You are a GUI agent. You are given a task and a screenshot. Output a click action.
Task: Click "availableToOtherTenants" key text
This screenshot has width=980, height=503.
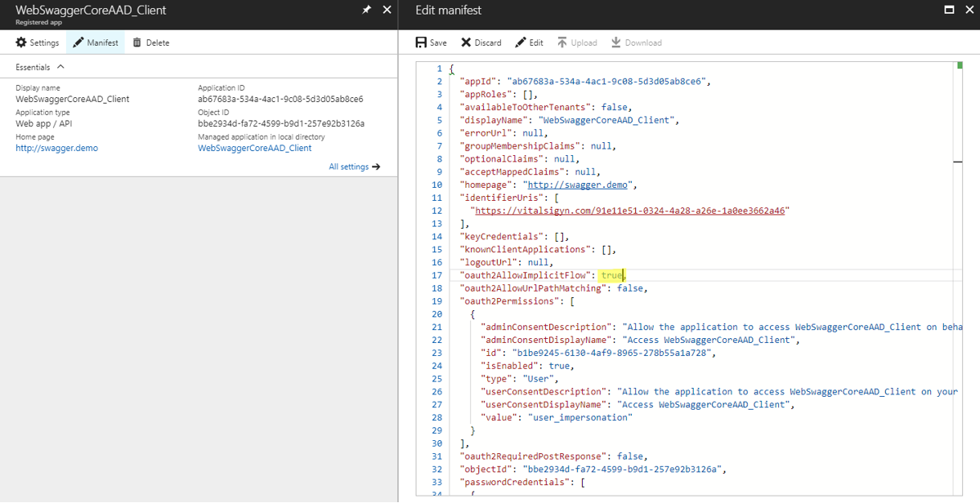[524, 107]
